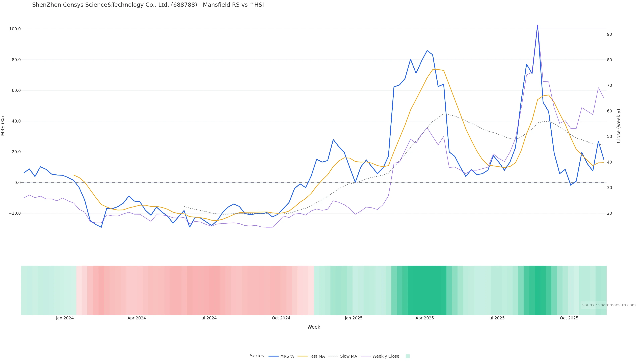Click the 100.0 y-axis tick label
This screenshot has width=644, height=362.
15,29
